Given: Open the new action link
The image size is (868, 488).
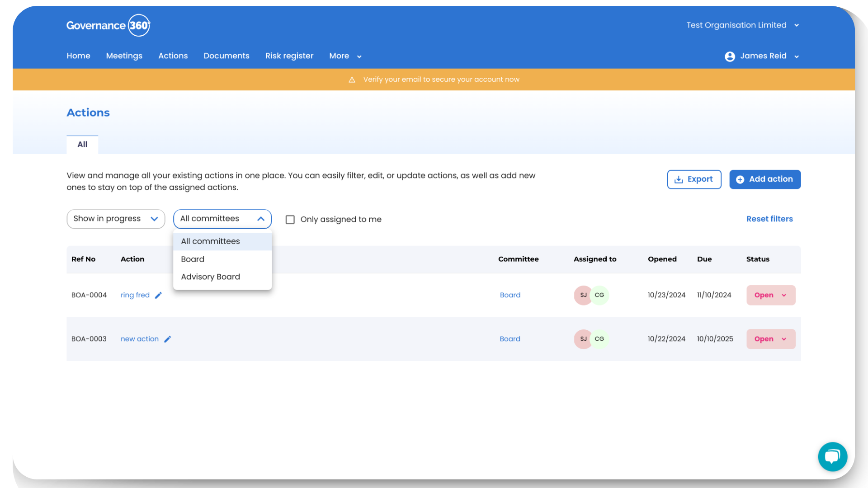Looking at the screenshot, I should click(139, 339).
